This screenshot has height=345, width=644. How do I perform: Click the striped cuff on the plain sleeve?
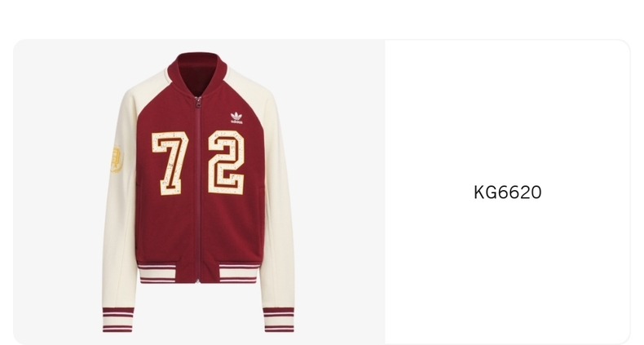pyautogui.click(x=279, y=320)
